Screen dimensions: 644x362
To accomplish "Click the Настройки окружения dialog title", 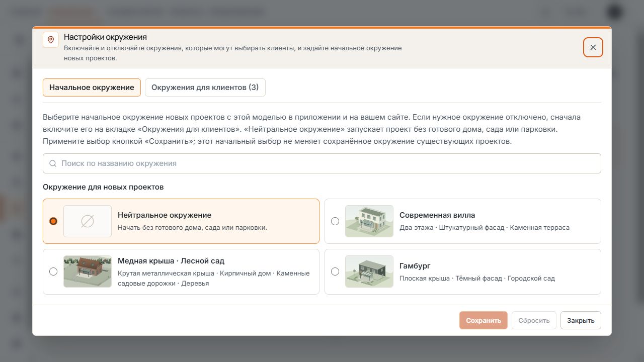I will tap(105, 37).
